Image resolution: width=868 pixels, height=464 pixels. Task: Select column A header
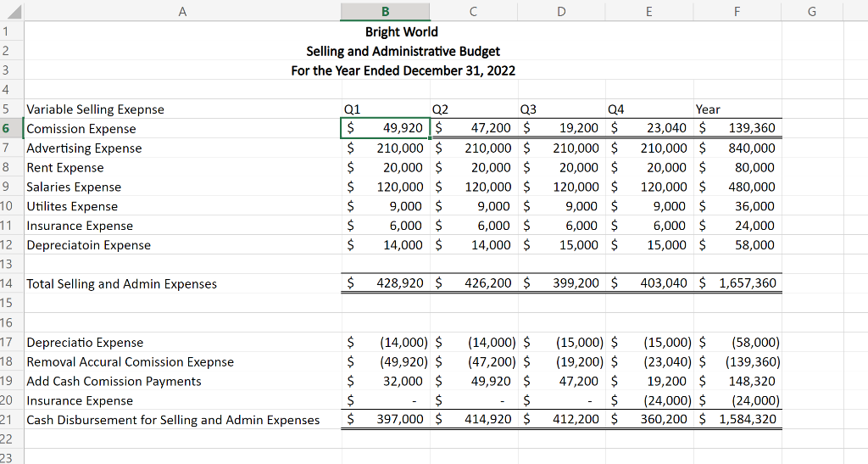pos(183,11)
